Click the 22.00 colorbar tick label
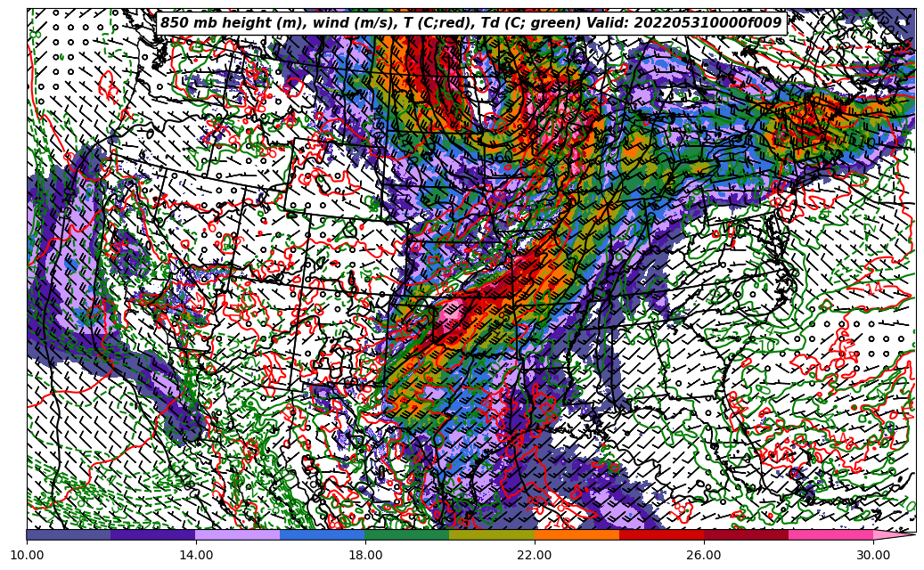Viewport: 924px width, 570px height. [535, 555]
